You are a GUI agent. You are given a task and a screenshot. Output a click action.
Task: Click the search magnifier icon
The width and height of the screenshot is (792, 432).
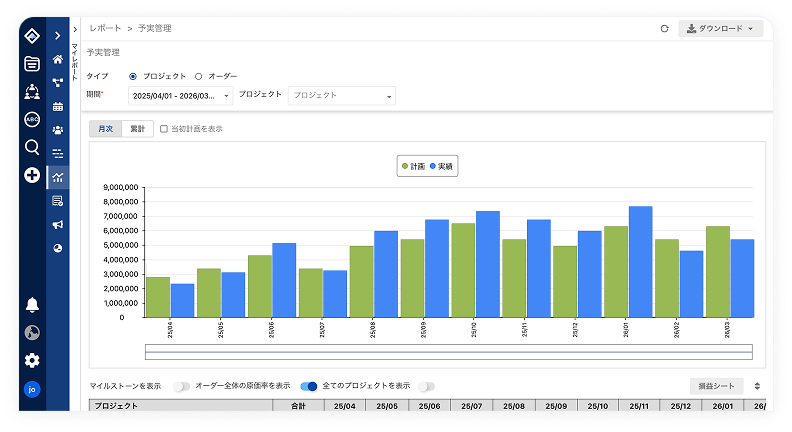[32, 147]
